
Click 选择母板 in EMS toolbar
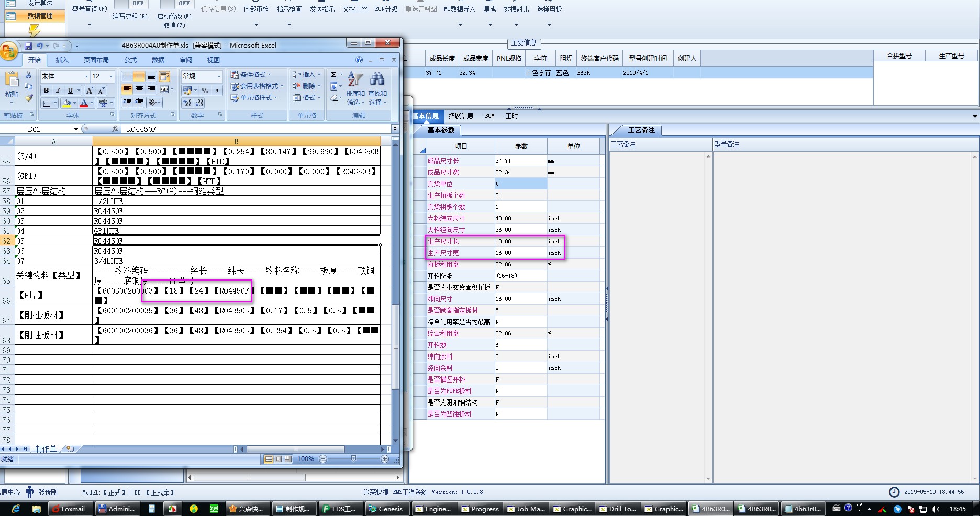[549, 9]
